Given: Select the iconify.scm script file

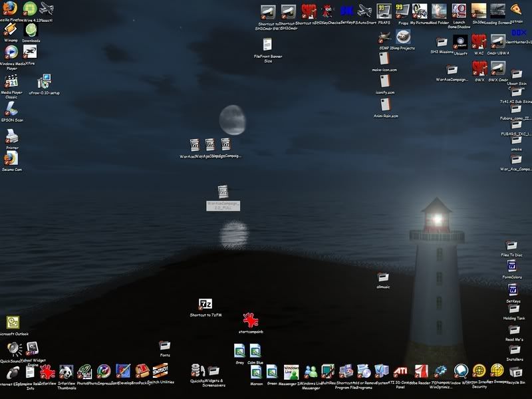Looking at the screenshot, I should [385, 81].
